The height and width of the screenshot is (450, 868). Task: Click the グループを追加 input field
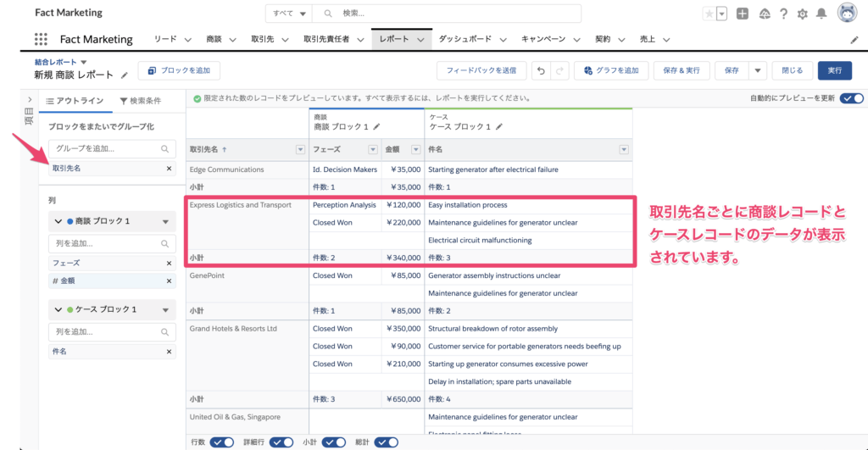coord(112,149)
